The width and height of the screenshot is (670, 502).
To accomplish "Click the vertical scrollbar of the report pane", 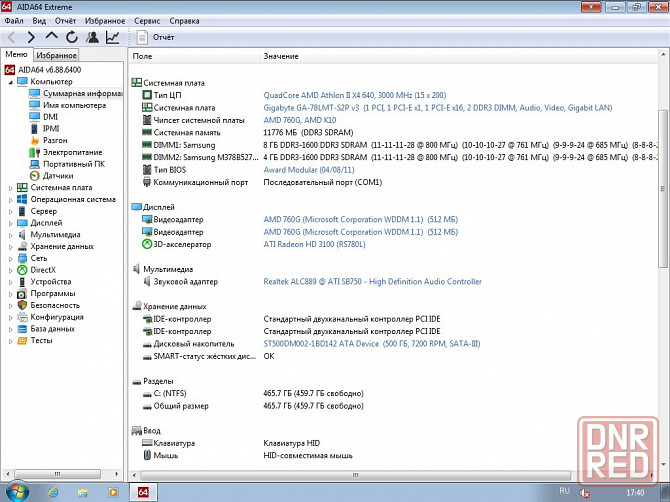I will tap(663, 188).
